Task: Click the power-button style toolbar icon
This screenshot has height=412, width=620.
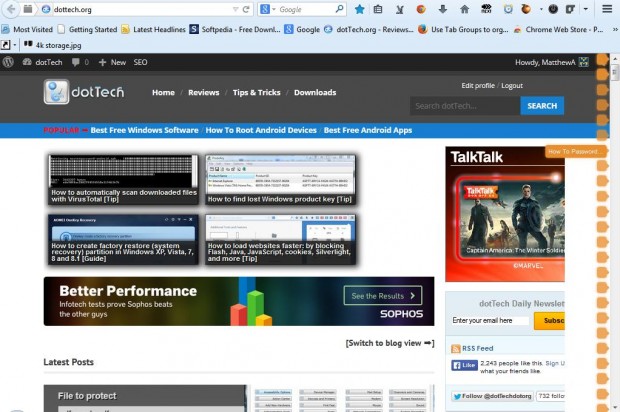Action: click(553, 9)
